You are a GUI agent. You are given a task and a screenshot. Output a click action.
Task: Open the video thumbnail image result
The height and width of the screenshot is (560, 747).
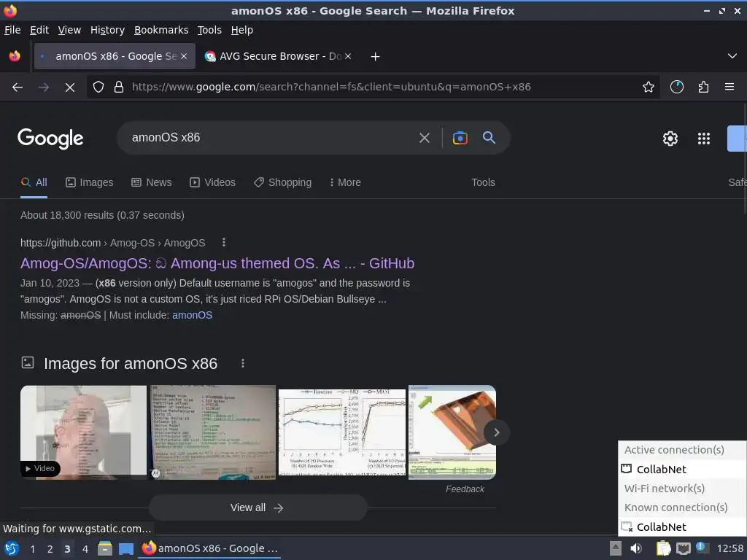pos(83,432)
